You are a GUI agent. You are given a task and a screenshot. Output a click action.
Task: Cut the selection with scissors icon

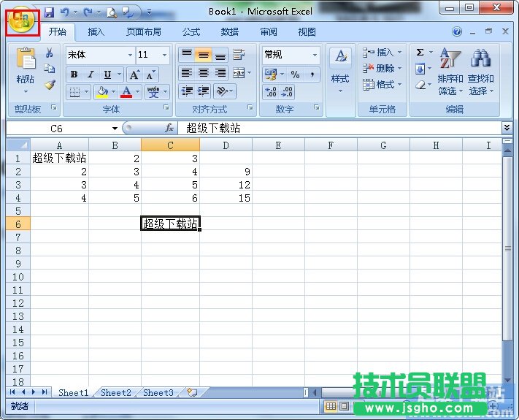[50, 53]
